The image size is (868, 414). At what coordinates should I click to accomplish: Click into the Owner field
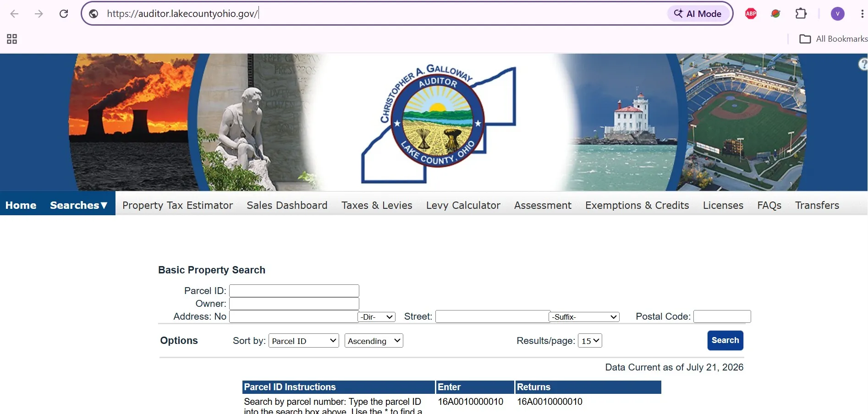pos(294,304)
